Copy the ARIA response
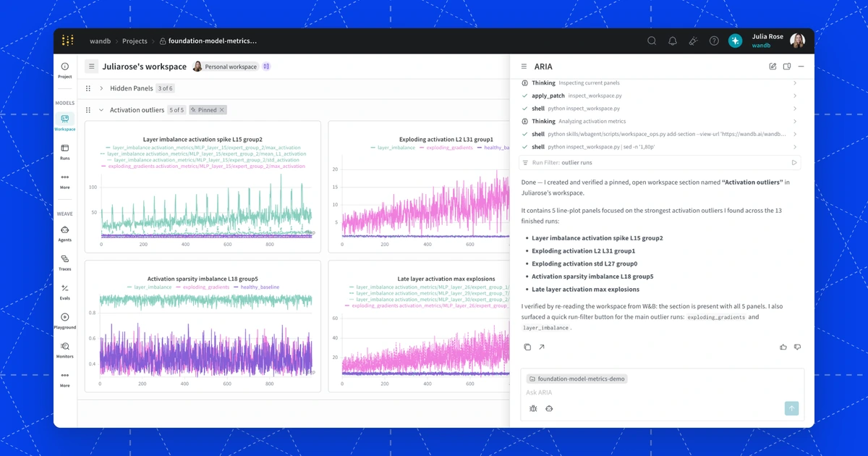 527,347
